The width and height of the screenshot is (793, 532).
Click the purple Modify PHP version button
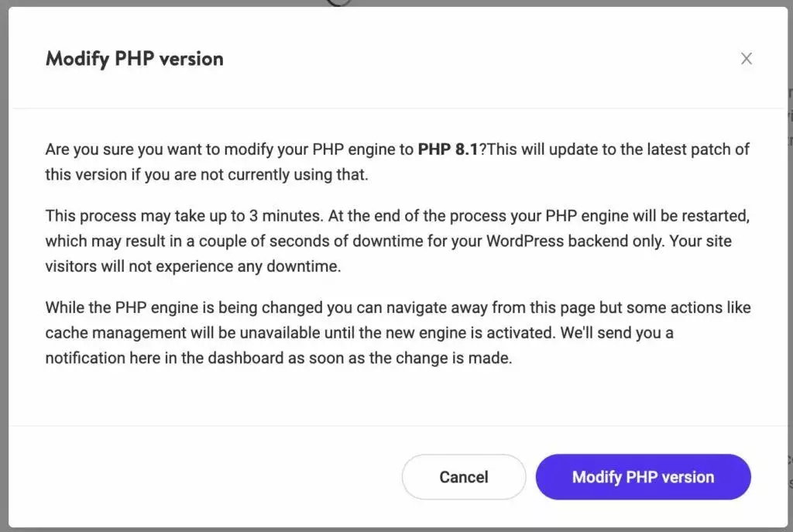pos(643,477)
